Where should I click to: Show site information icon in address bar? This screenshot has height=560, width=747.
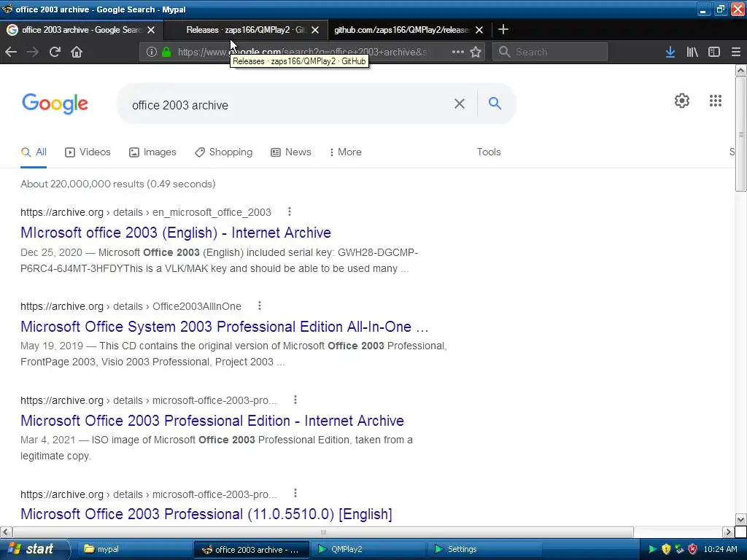coord(152,52)
